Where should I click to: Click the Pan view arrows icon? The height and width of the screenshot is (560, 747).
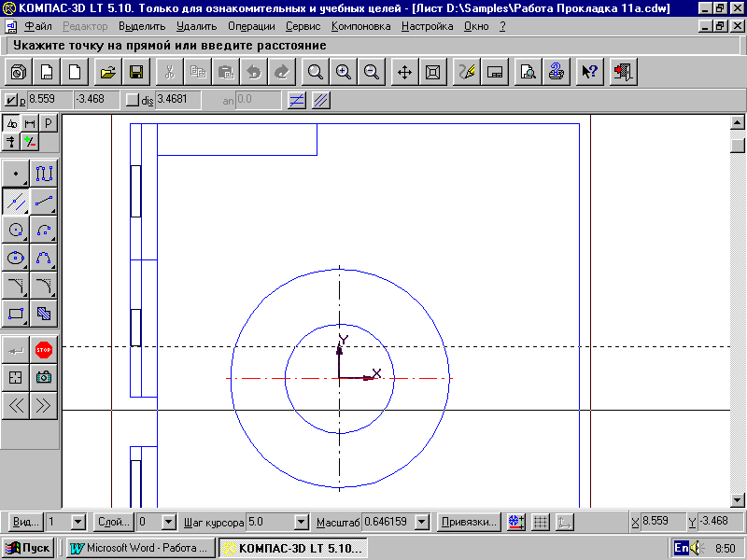pos(404,72)
